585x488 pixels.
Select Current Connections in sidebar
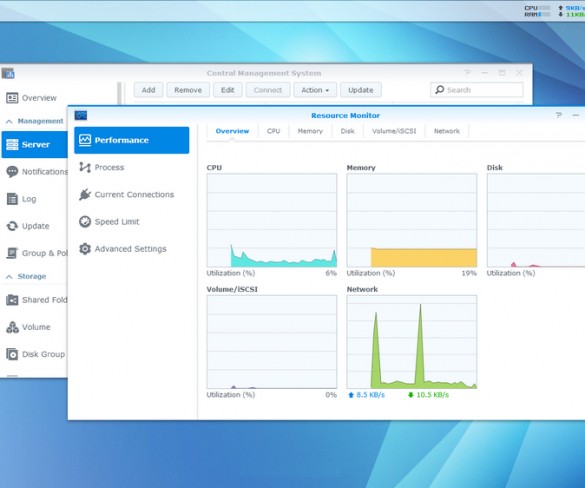pyautogui.click(x=131, y=194)
